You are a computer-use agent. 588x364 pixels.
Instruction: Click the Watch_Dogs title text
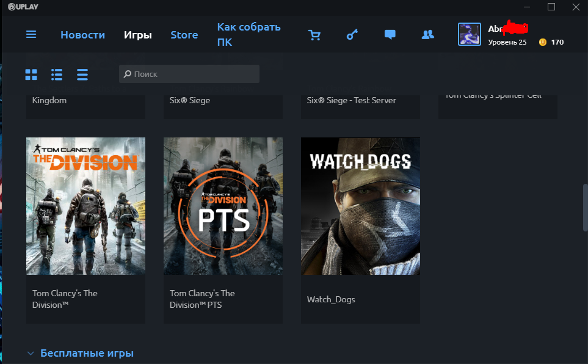pos(331,299)
